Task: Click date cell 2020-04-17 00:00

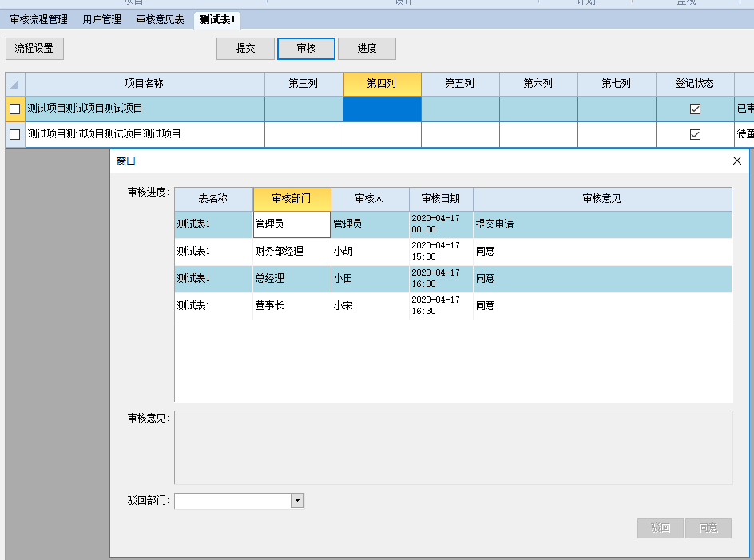Action: pyautogui.click(x=441, y=224)
